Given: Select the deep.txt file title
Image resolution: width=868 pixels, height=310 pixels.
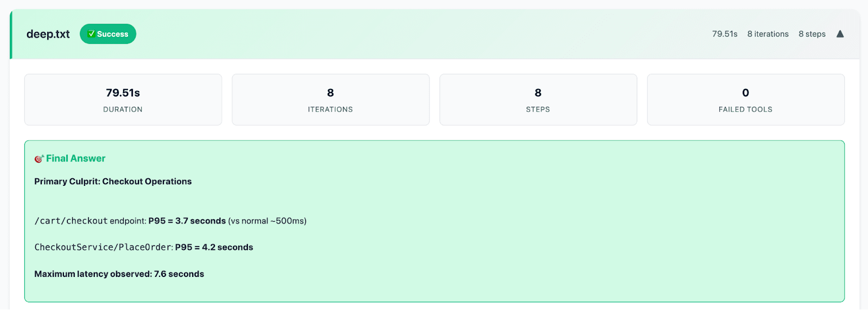Looking at the screenshot, I should point(48,34).
